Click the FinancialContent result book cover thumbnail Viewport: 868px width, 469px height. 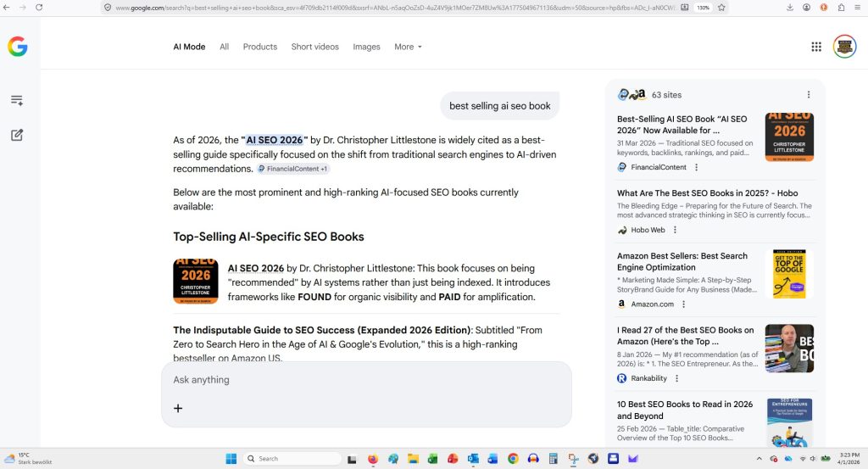click(x=789, y=137)
